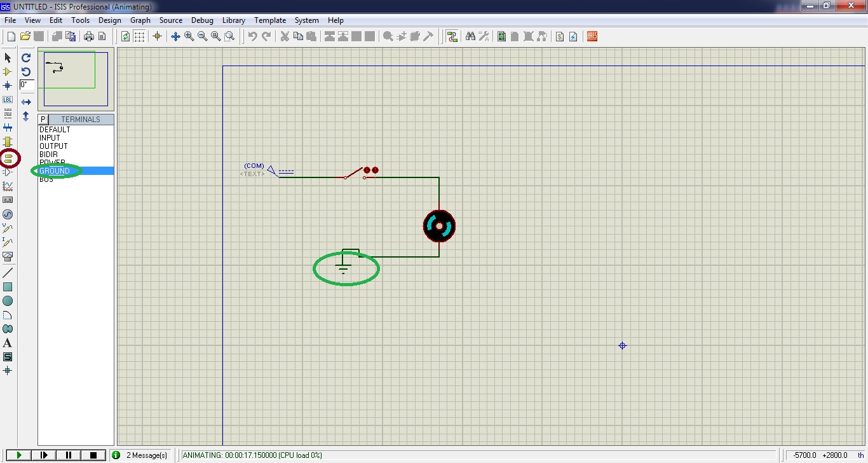Toggle the real-time snap crosshair tool

(157, 36)
